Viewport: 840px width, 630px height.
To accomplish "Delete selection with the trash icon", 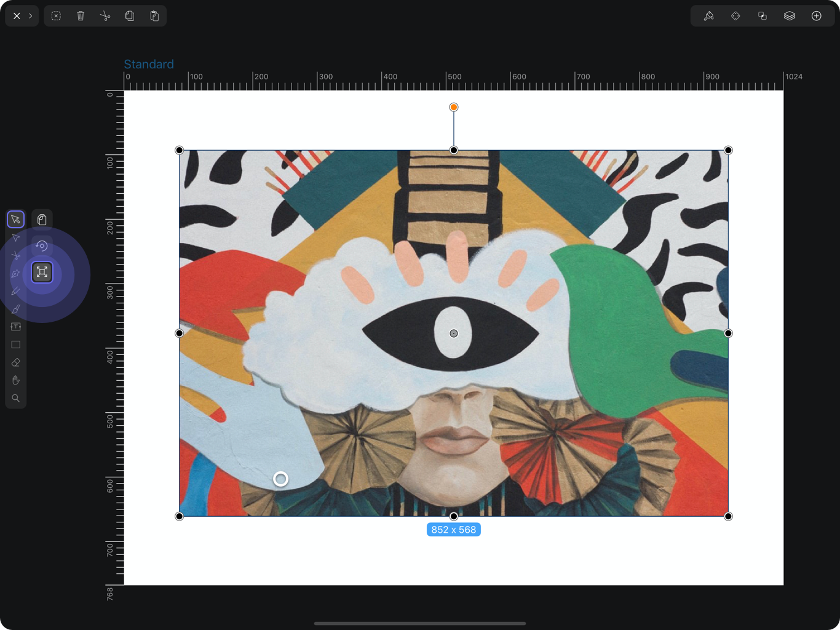I will pos(81,16).
